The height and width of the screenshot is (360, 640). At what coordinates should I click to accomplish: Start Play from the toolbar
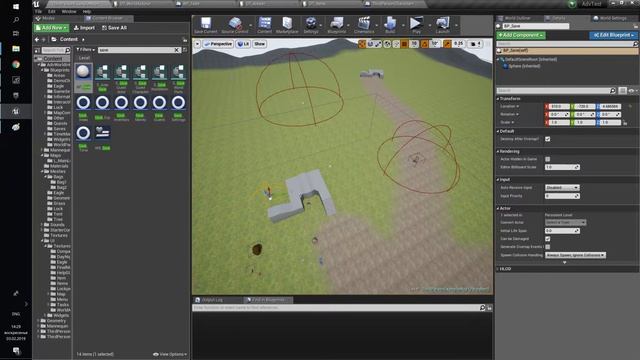416,24
